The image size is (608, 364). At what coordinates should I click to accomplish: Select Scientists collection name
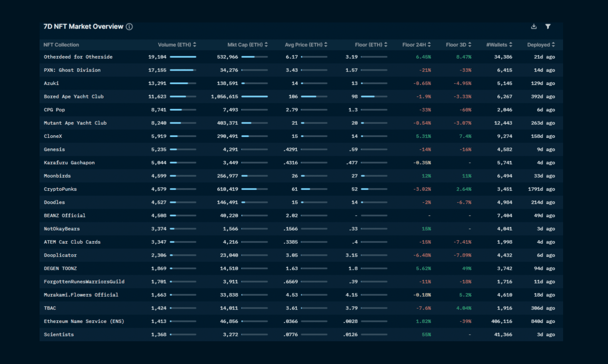(59, 335)
